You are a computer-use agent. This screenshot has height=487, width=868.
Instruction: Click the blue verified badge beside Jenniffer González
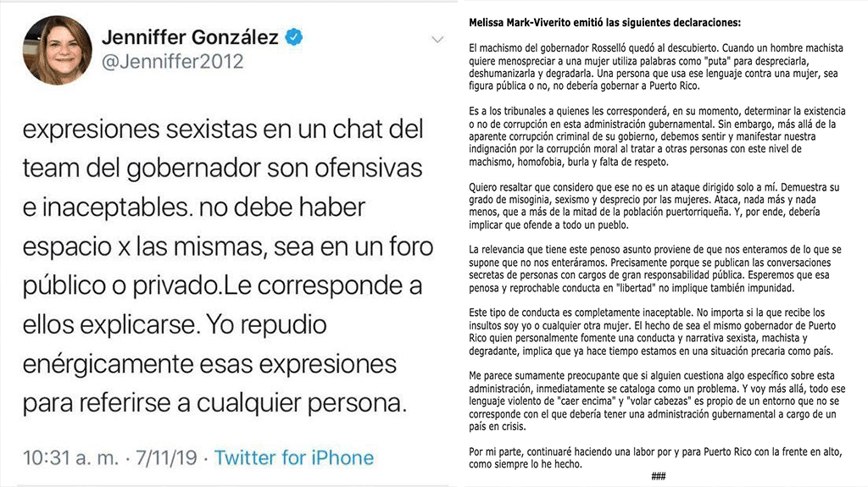295,38
